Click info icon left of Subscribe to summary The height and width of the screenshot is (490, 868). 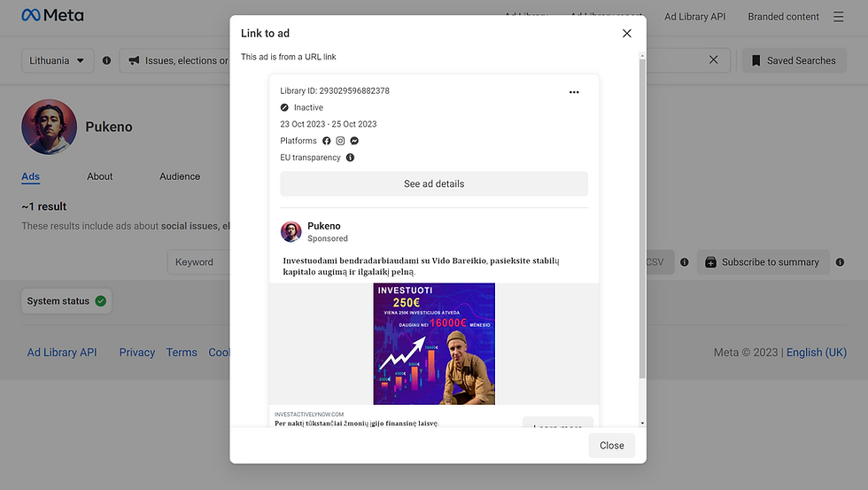click(685, 262)
